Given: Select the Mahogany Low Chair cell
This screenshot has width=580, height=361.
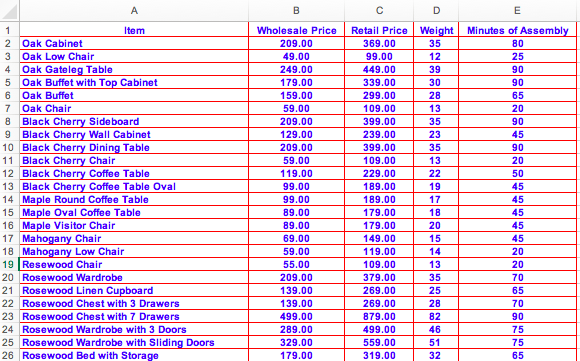Looking at the screenshot, I should coord(134,252).
